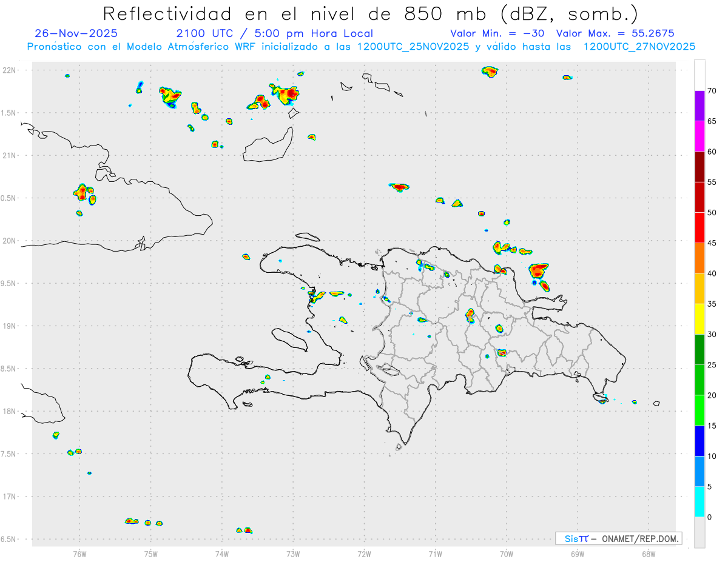
Task: Click the 76W longitude label
Action: pyautogui.click(x=79, y=554)
